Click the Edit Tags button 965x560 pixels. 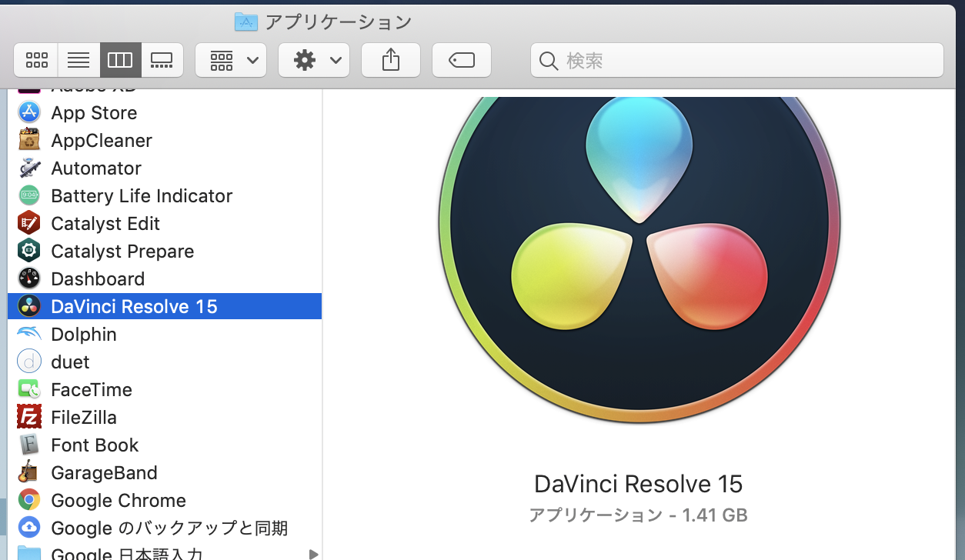462,60
